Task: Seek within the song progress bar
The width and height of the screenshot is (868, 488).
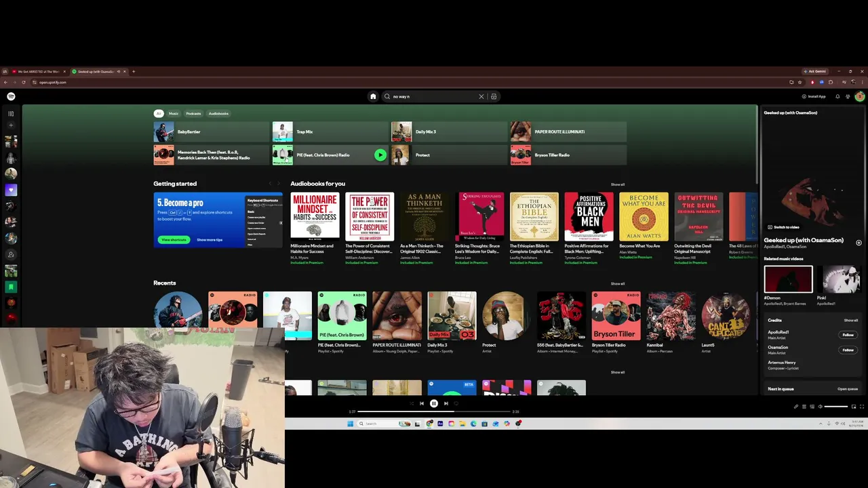Action: tap(434, 411)
